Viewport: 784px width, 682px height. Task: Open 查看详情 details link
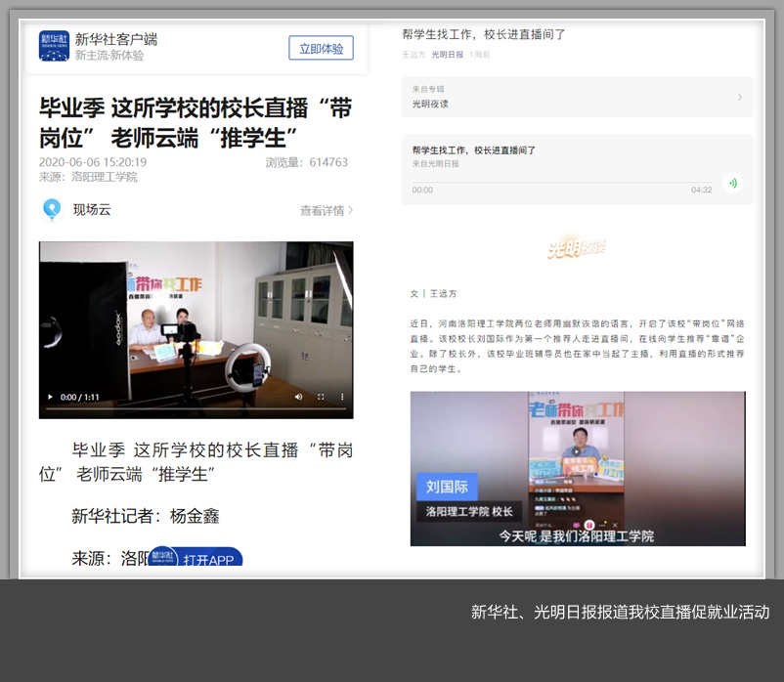point(326,210)
